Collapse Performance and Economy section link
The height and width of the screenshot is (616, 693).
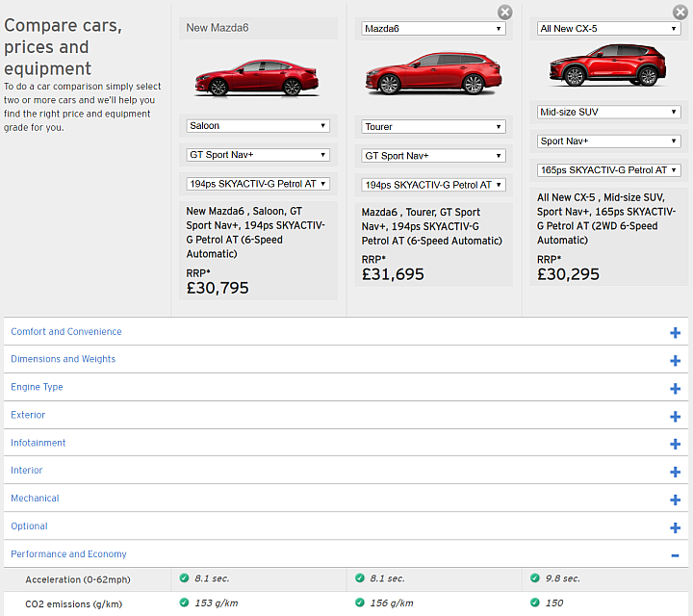pos(68,554)
